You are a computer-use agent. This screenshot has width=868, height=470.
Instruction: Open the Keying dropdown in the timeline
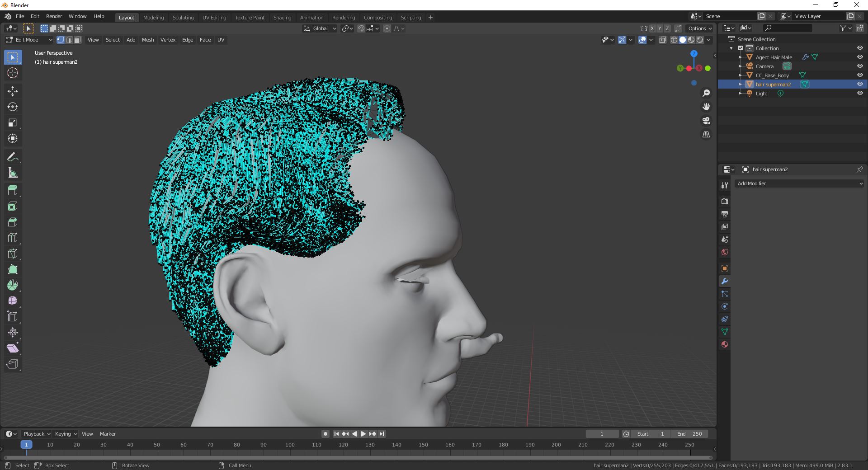(x=66, y=434)
